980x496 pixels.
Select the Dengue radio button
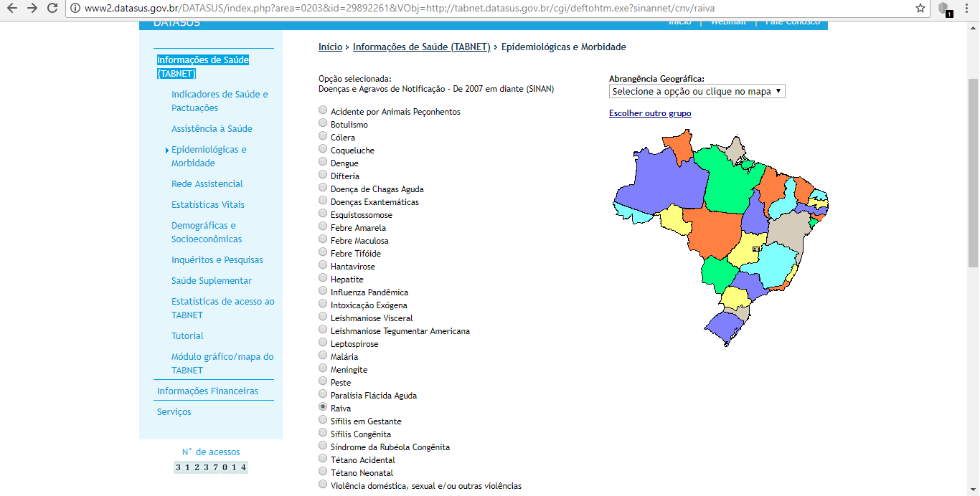click(323, 163)
